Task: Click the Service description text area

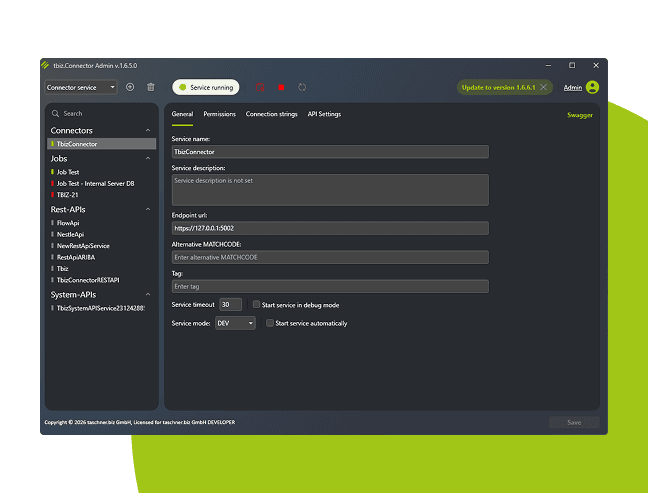Action: [330, 190]
